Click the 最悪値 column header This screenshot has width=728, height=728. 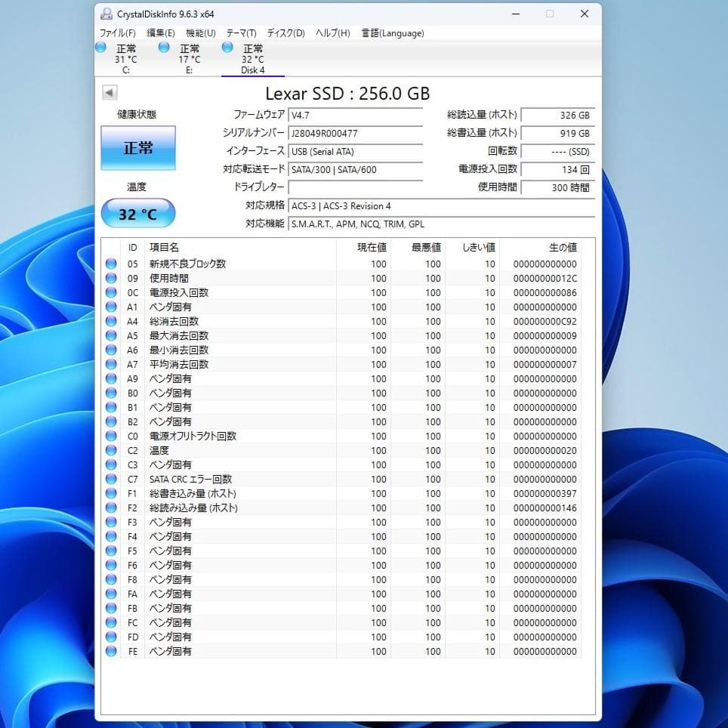click(x=418, y=248)
